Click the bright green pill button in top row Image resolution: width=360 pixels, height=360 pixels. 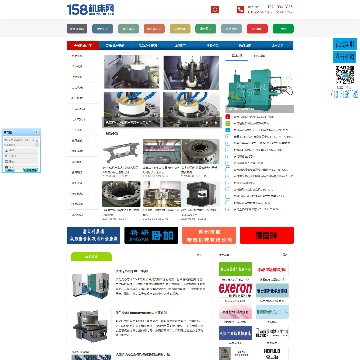coord(283,29)
